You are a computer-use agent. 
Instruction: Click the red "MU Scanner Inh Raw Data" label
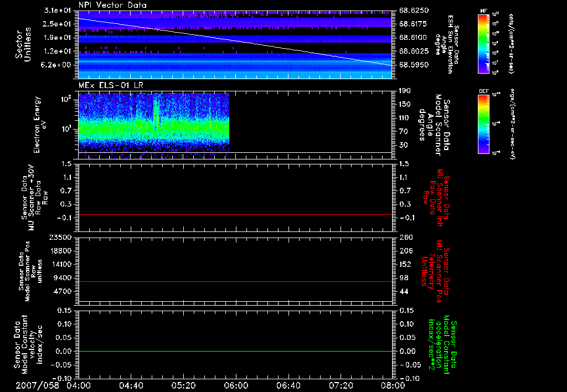tap(437, 198)
